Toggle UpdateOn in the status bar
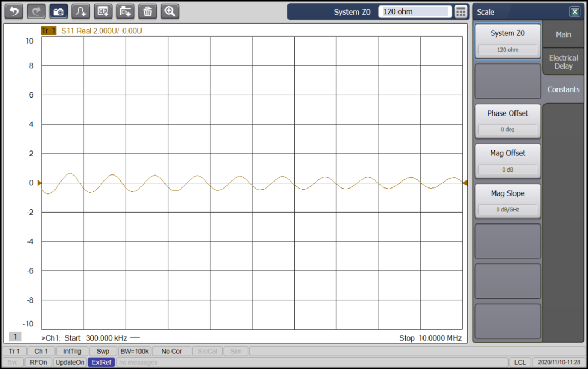The height and width of the screenshot is (369, 588). coord(70,362)
